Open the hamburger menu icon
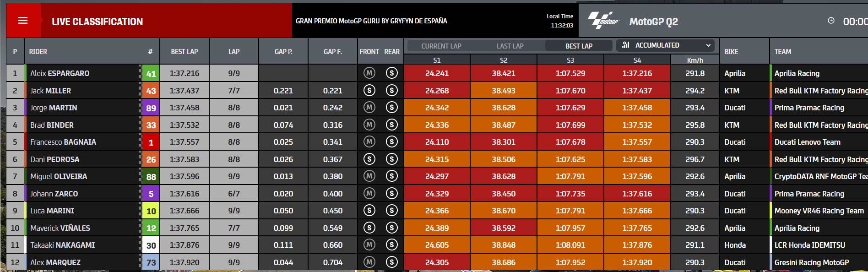 click(23, 21)
